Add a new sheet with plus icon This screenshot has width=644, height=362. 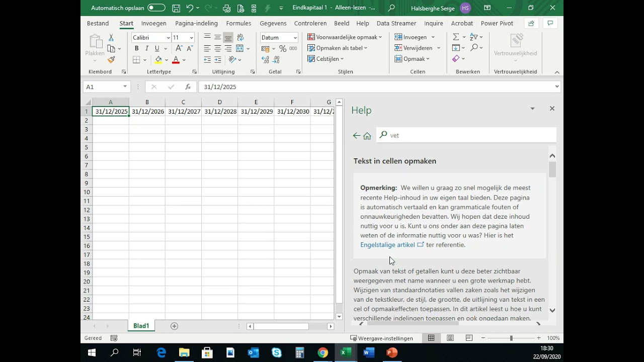174,326
